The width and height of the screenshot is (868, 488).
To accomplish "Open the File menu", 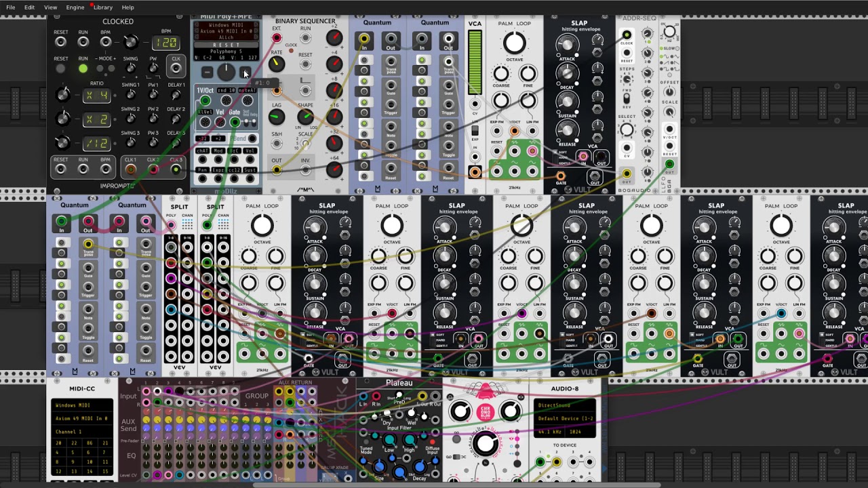I will (x=11, y=7).
